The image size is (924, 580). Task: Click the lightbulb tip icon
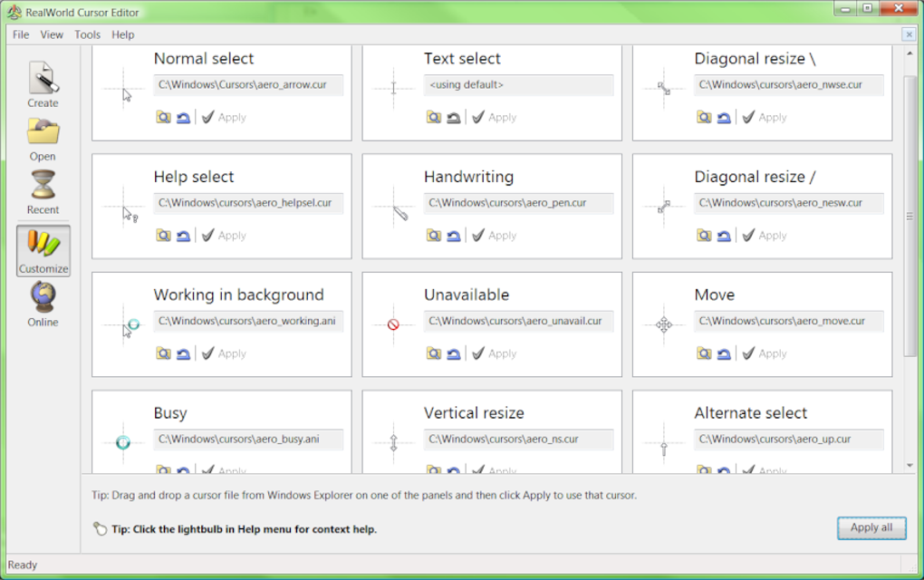[101, 528]
